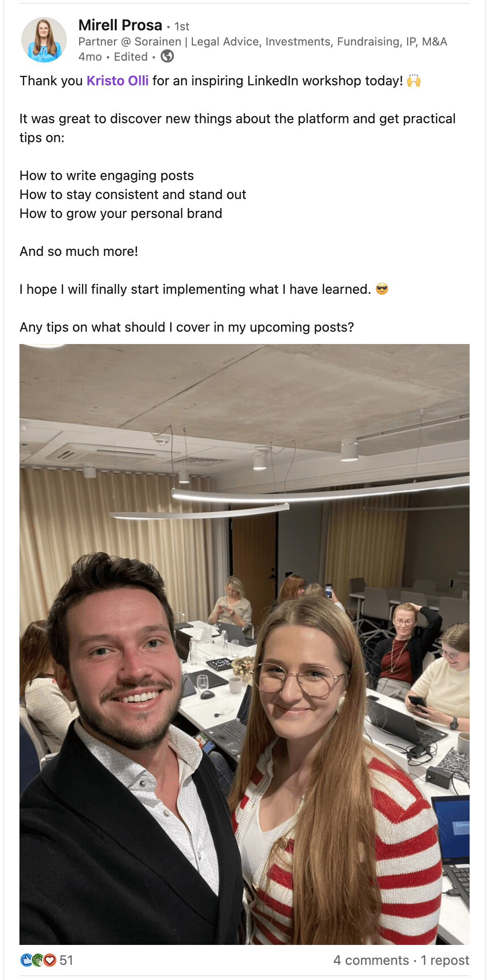Click the green clapping Celebrate reaction icon
490x980 pixels.
(x=37, y=960)
